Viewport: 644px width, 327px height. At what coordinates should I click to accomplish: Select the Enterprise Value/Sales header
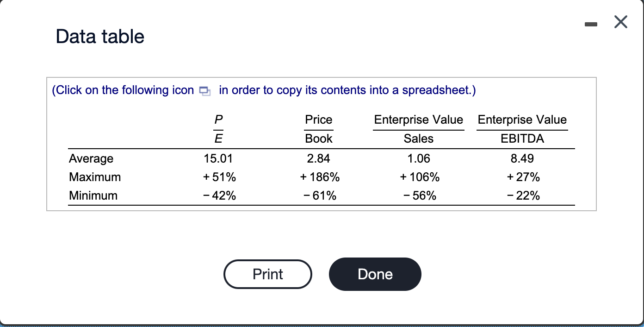[419, 129]
